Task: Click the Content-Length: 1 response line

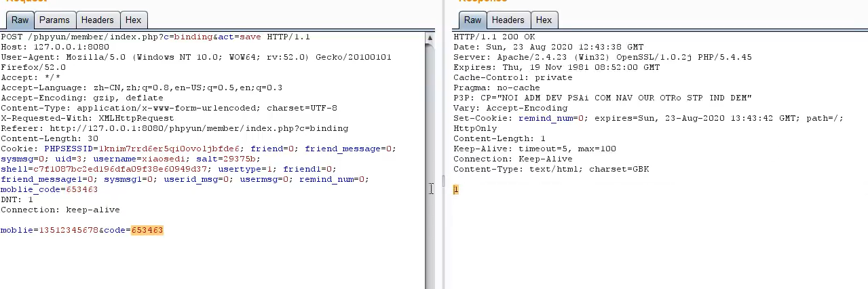Action: tap(499, 138)
